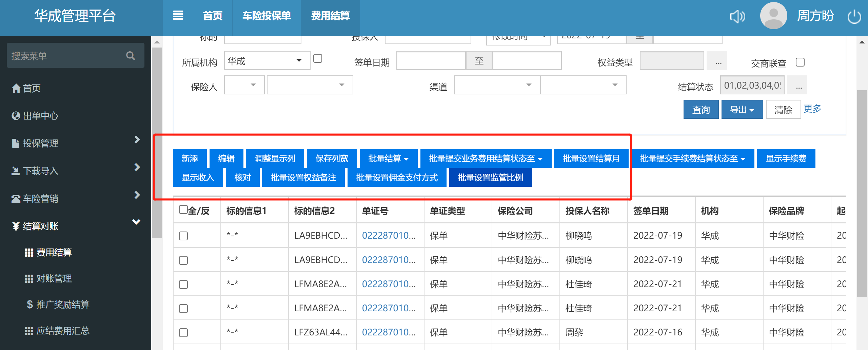Click the magnifier icon in menu search

pyautogui.click(x=131, y=56)
